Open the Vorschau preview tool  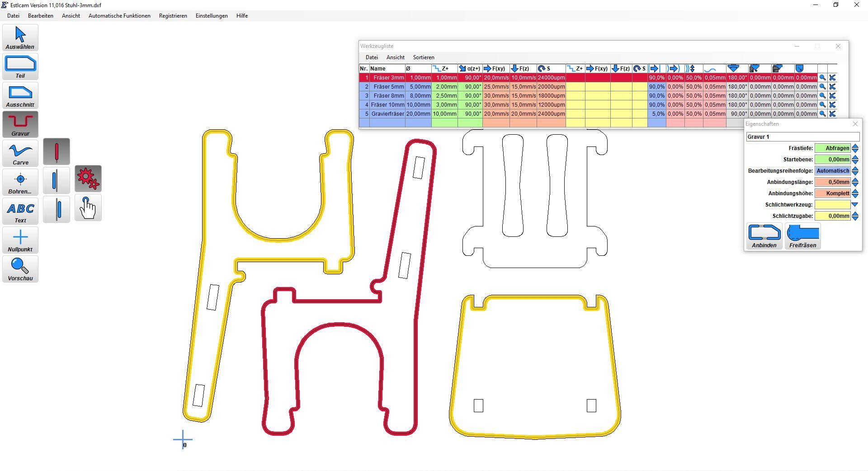click(20, 269)
